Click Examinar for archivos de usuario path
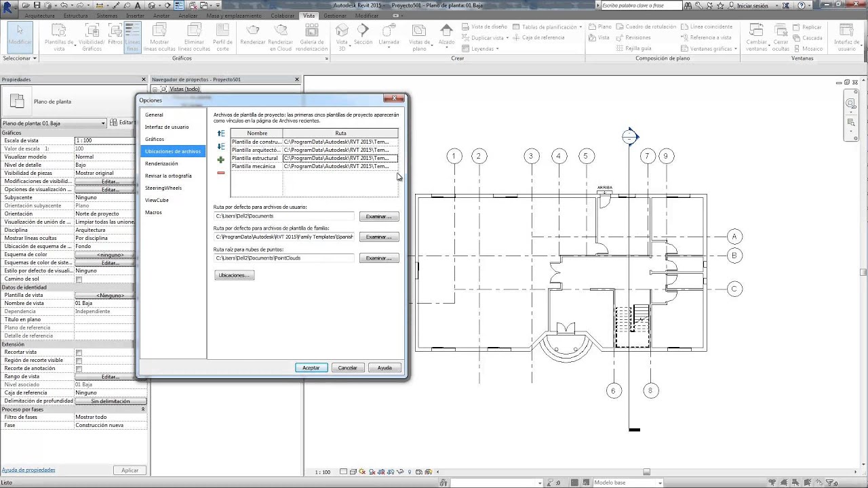 click(x=379, y=217)
